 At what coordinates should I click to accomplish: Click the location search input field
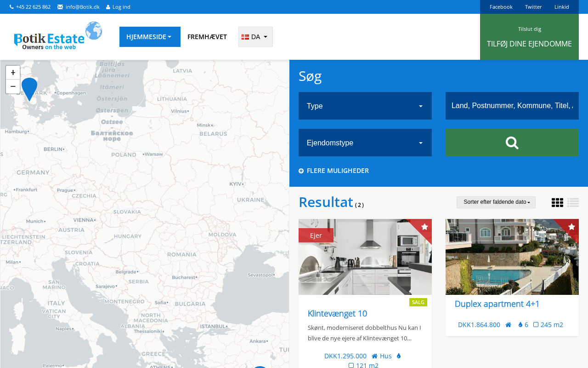point(512,106)
